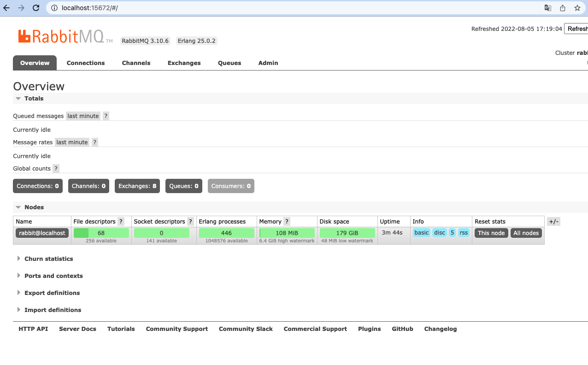This screenshot has width=588, height=365.
Task: Click the Refresh button at top right
Action: tap(576, 29)
